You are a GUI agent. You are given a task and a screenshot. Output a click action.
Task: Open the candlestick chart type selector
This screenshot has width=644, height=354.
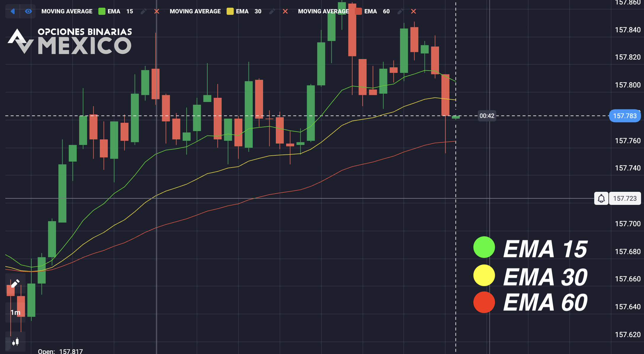[x=15, y=342]
